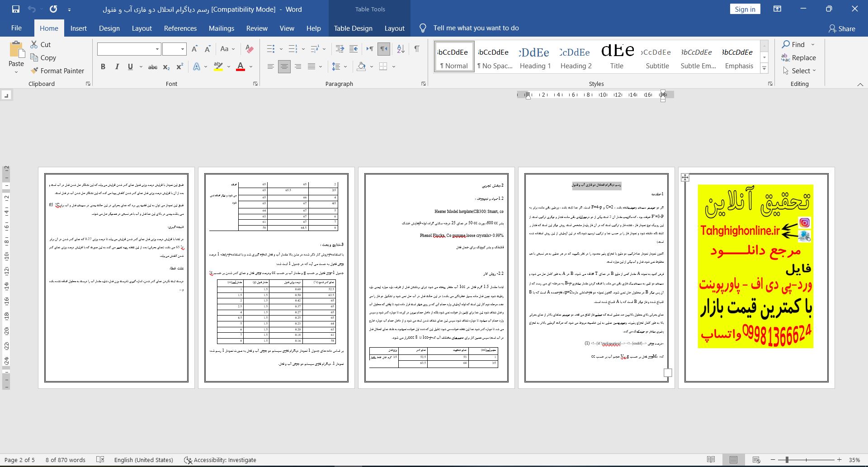Expand underline style arrow
The width and height of the screenshot is (868, 467).
(141, 67)
